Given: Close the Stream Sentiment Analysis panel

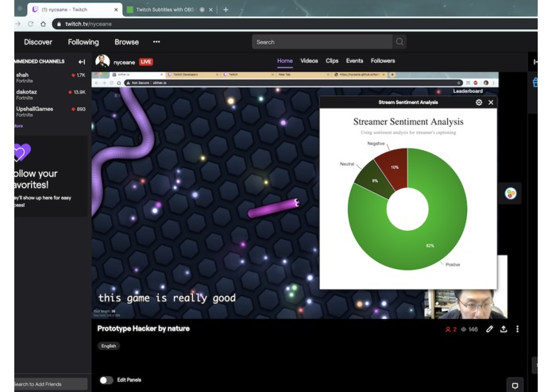Looking at the screenshot, I should [491, 102].
